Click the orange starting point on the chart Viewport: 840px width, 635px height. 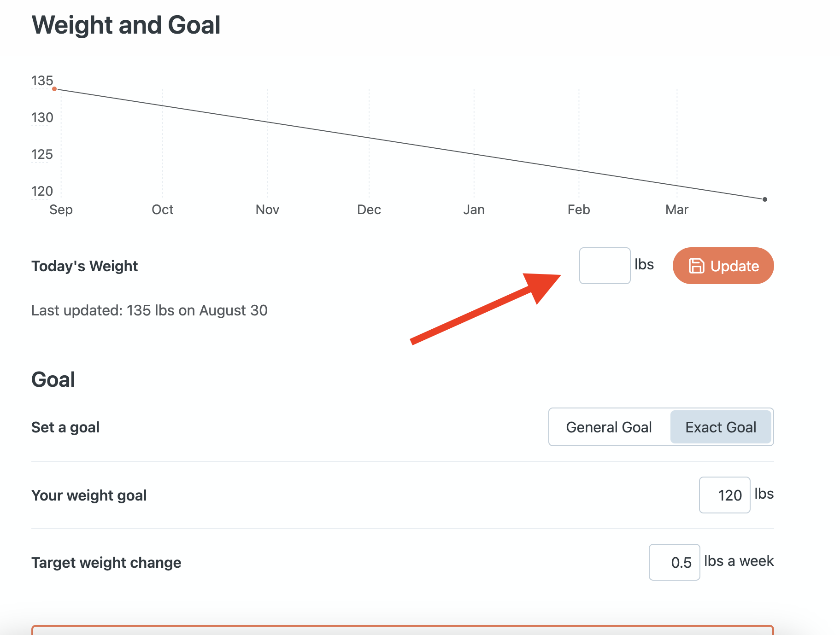pyautogui.click(x=54, y=89)
